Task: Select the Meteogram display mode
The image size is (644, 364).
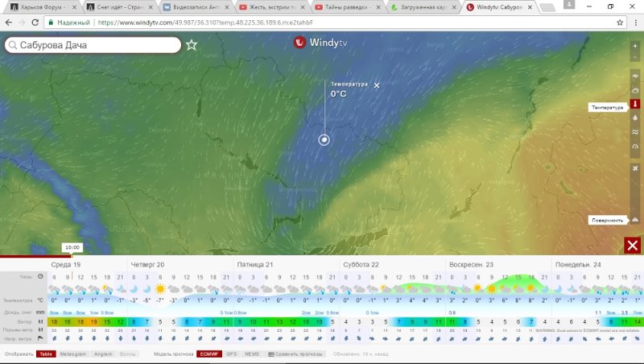Action: [73, 354]
